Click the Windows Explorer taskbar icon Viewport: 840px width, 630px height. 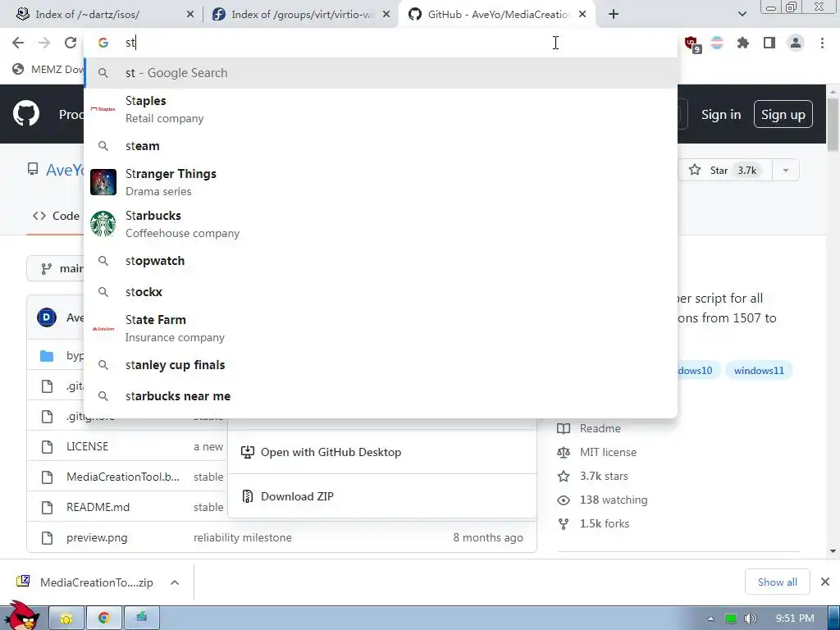point(66,619)
